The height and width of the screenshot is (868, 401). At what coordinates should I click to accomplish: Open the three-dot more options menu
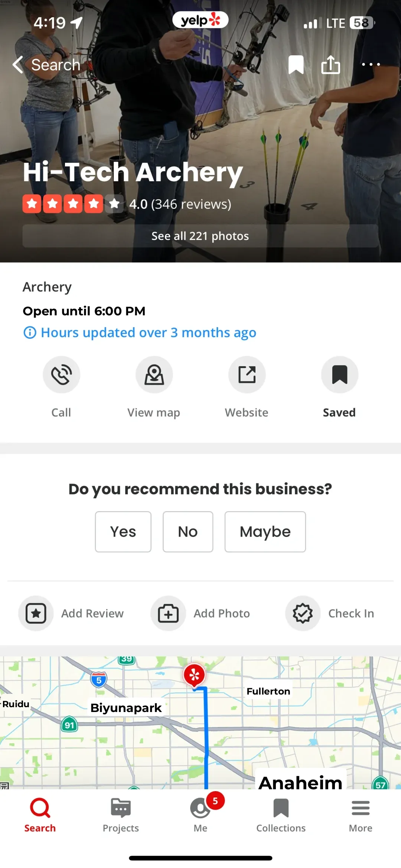click(x=371, y=65)
